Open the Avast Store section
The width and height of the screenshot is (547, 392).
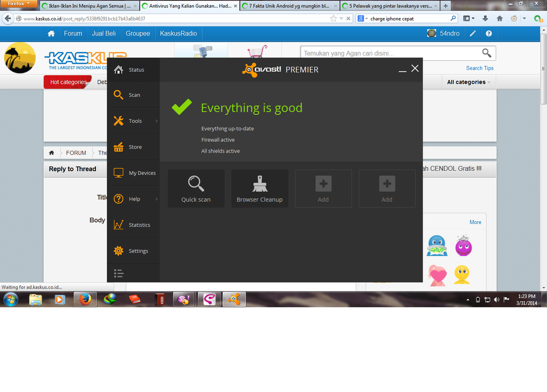(x=133, y=147)
